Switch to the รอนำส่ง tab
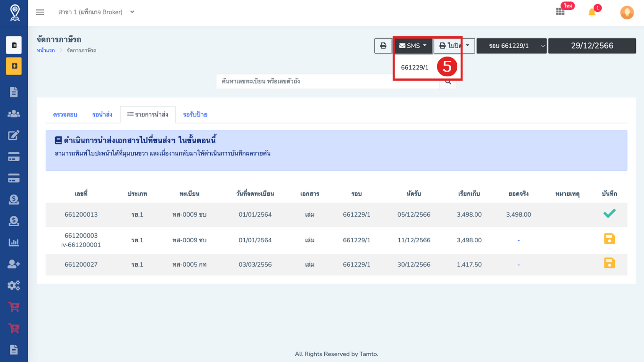 point(102,115)
